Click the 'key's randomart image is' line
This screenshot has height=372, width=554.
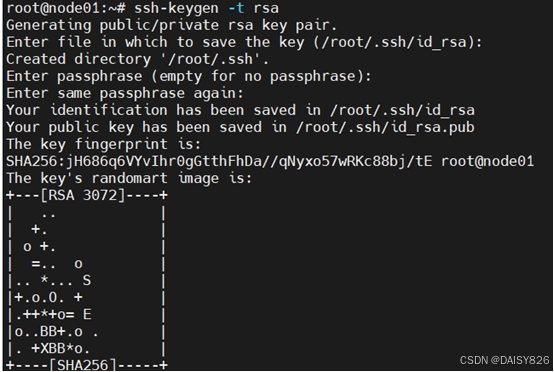(129, 178)
